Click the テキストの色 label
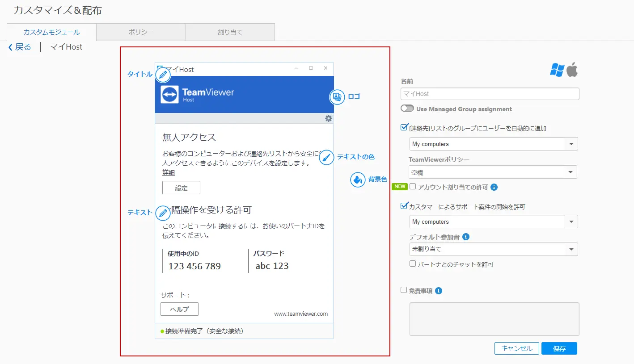The height and width of the screenshot is (364, 634). 356,157
